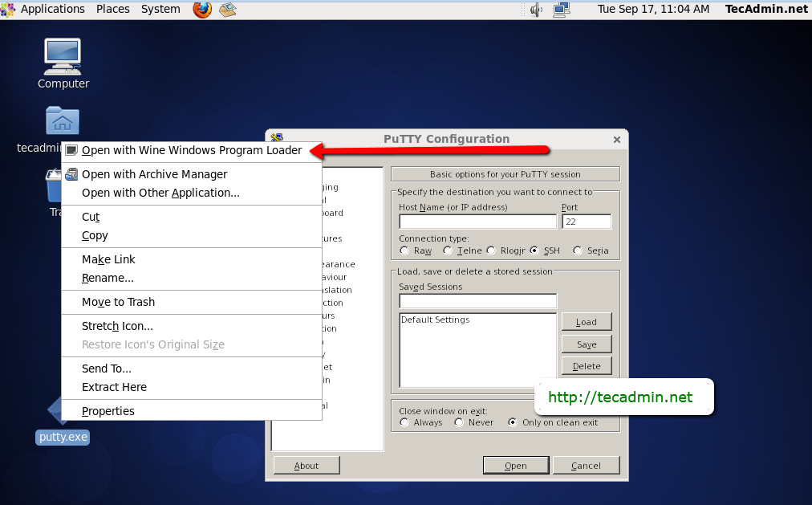Click the Delete session button
The image size is (812, 505).
click(x=587, y=366)
